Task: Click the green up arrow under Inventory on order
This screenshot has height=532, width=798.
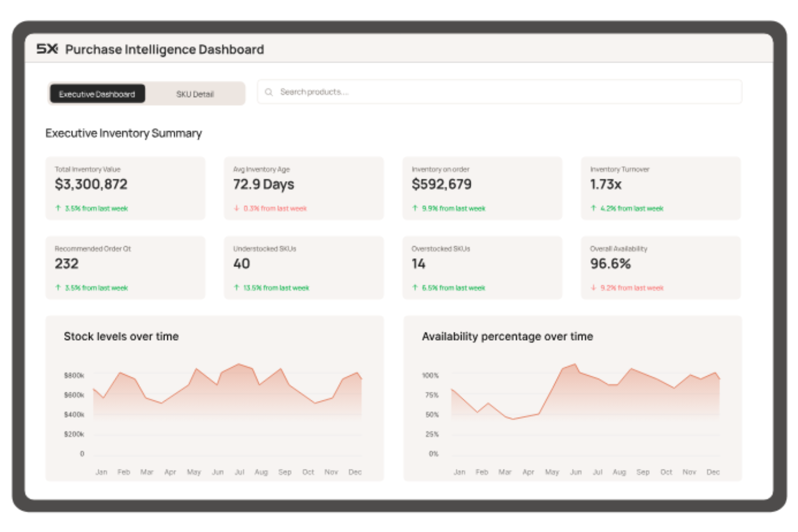Action: pyautogui.click(x=415, y=208)
